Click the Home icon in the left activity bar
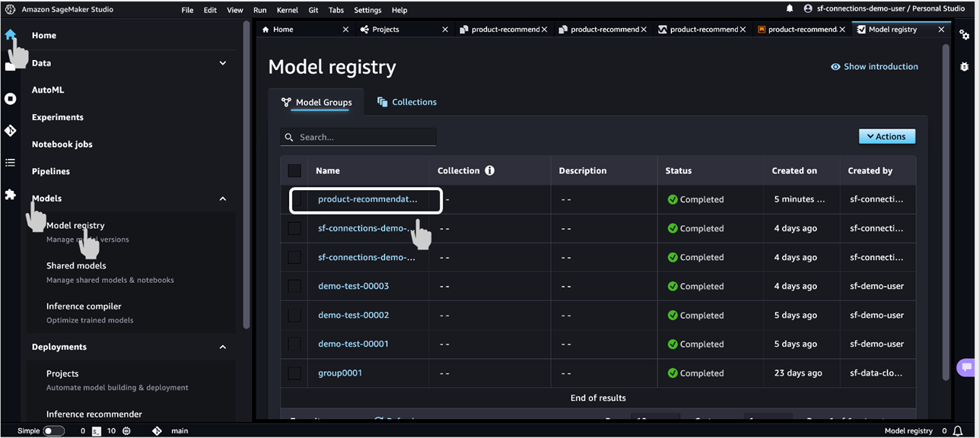 (10, 35)
